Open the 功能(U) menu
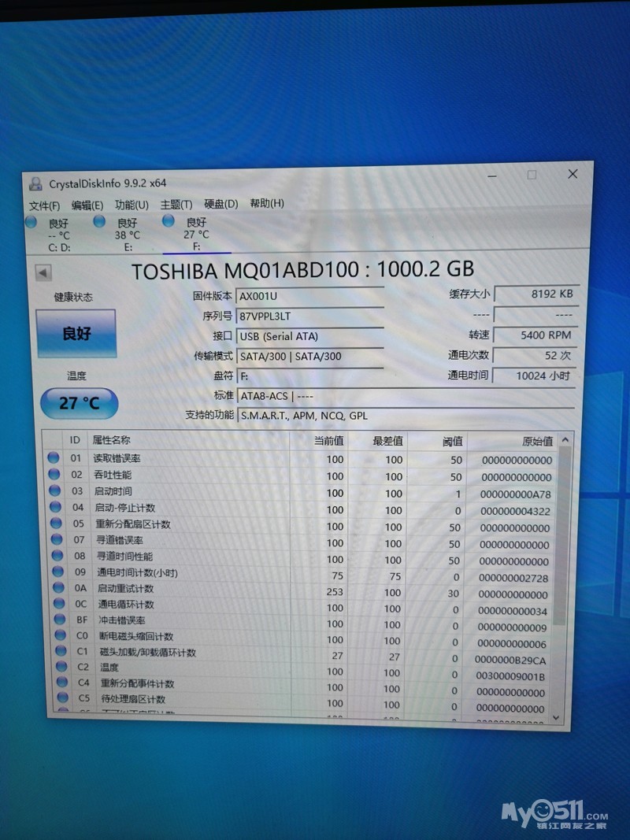Viewport: 630px width, 840px height. [132, 205]
